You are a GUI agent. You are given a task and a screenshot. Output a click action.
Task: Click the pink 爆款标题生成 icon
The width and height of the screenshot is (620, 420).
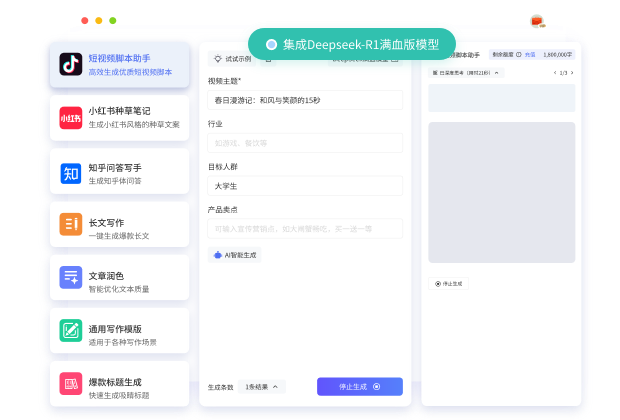pyautogui.click(x=71, y=384)
